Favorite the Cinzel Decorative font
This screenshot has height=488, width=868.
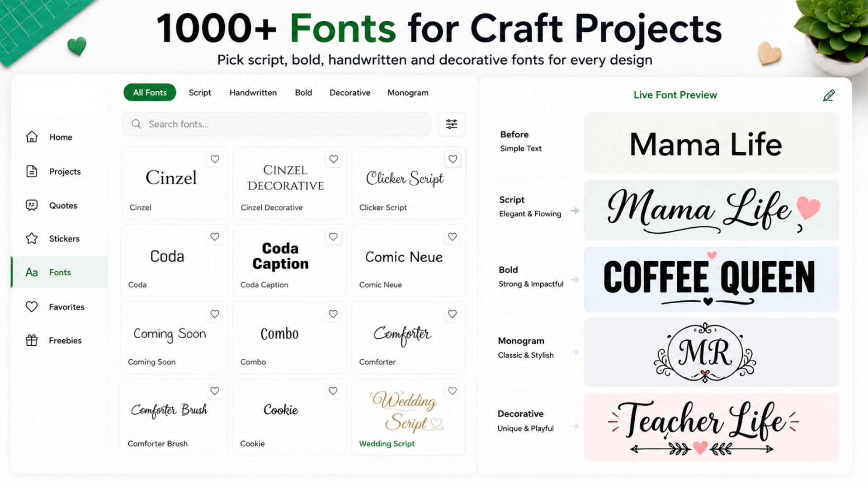[333, 159]
